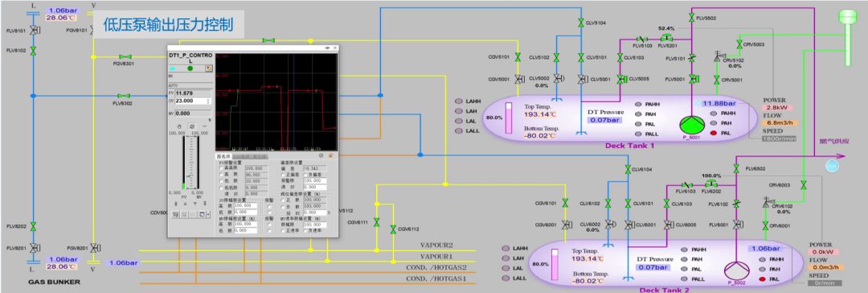Viewport: 868px width, 293px height.
Task: Click Deck Tank 1 level bar at 80.0%
Action: coord(508,118)
